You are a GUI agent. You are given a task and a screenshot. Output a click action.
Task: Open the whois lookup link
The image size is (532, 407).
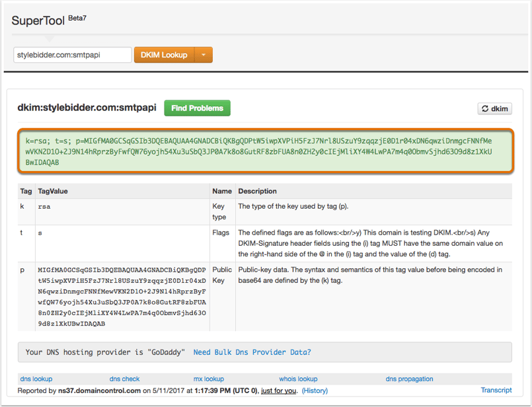click(298, 379)
